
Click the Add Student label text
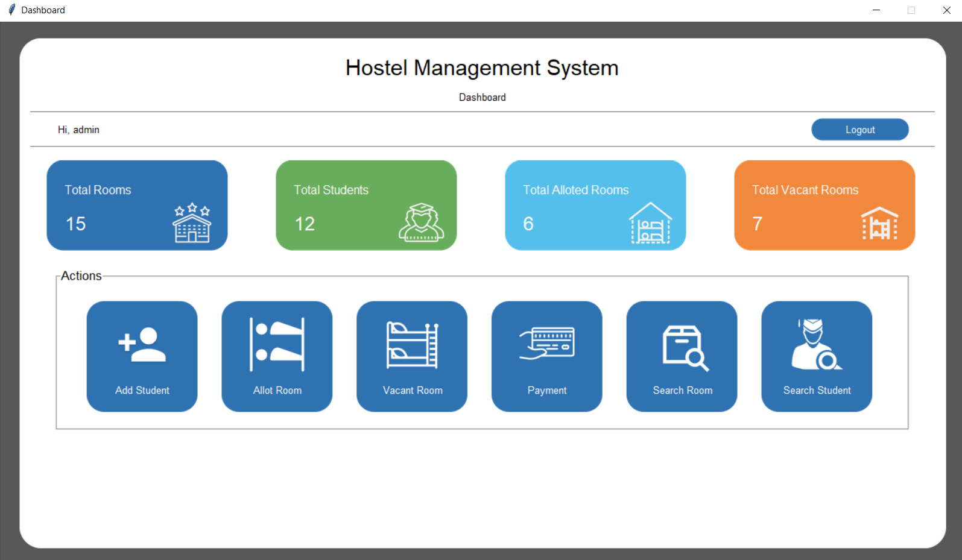(x=142, y=391)
